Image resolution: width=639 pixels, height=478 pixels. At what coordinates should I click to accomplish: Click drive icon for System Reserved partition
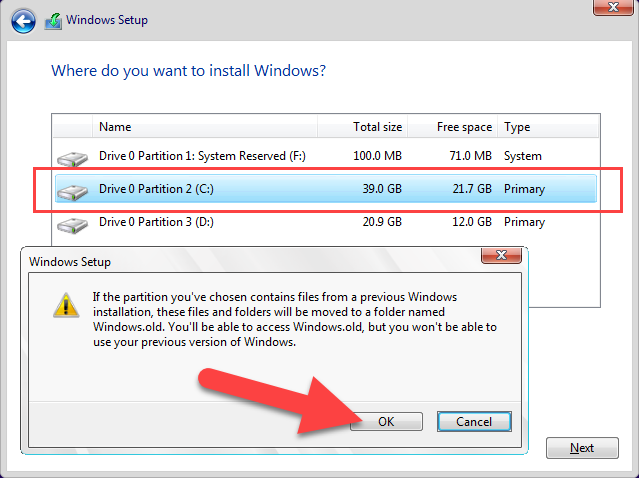coord(73,159)
